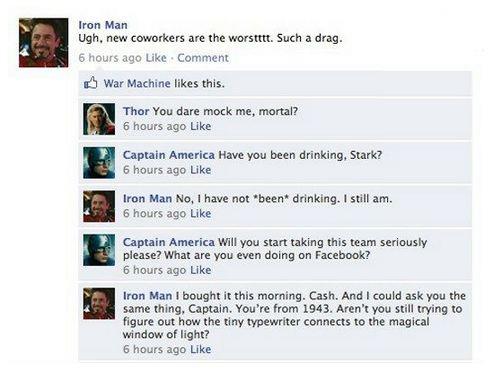The image size is (494, 371).
Task: Open Captain America's avatar on the Facebook question
Action: [x=99, y=250]
